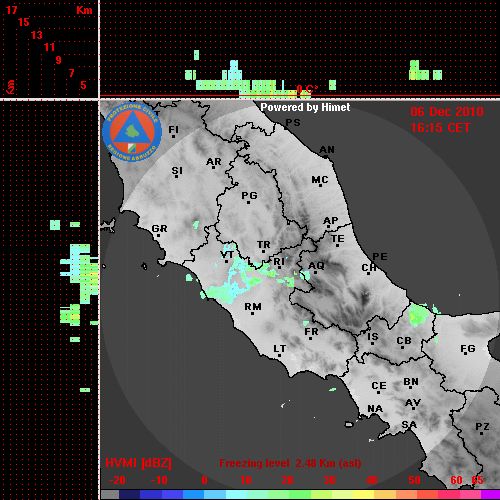Click the TE city label
Viewport: 500px width, 500px height.
[x=338, y=239]
